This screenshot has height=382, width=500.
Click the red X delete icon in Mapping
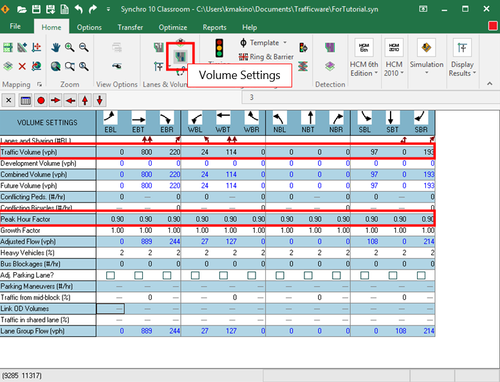coord(22,66)
